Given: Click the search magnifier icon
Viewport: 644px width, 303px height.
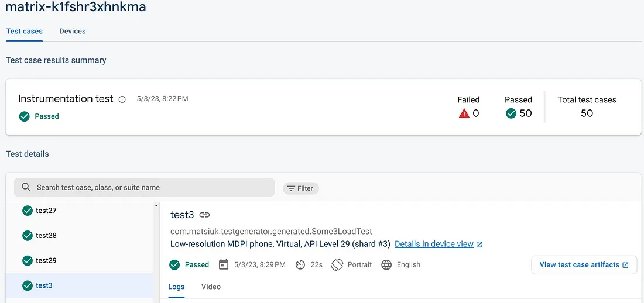Looking at the screenshot, I should click(26, 187).
